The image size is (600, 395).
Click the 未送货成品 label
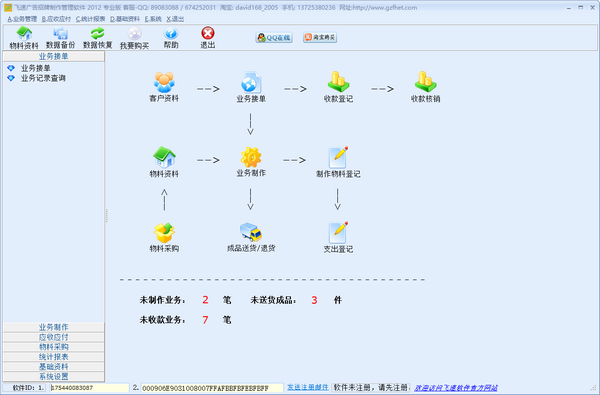(273, 300)
